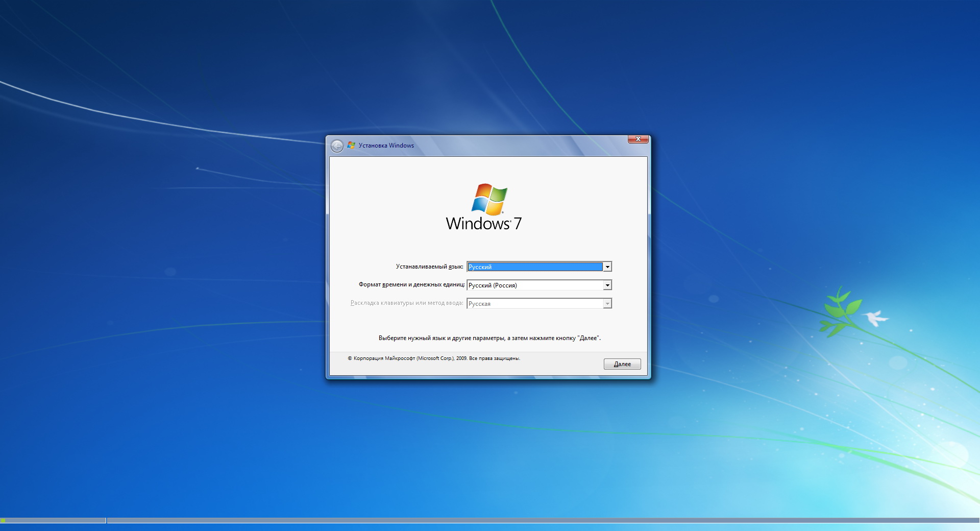This screenshot has height=531, width=980.
Task: Click the Устанавливаемый язык label
Action: coord(429,267)
